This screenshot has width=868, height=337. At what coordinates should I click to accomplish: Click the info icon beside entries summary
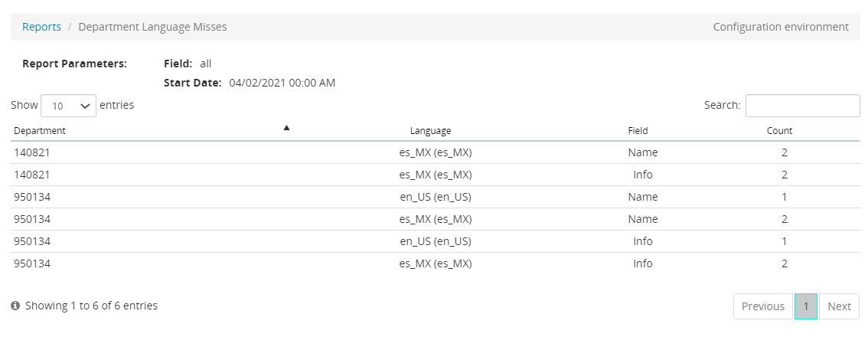pos(15,306)
